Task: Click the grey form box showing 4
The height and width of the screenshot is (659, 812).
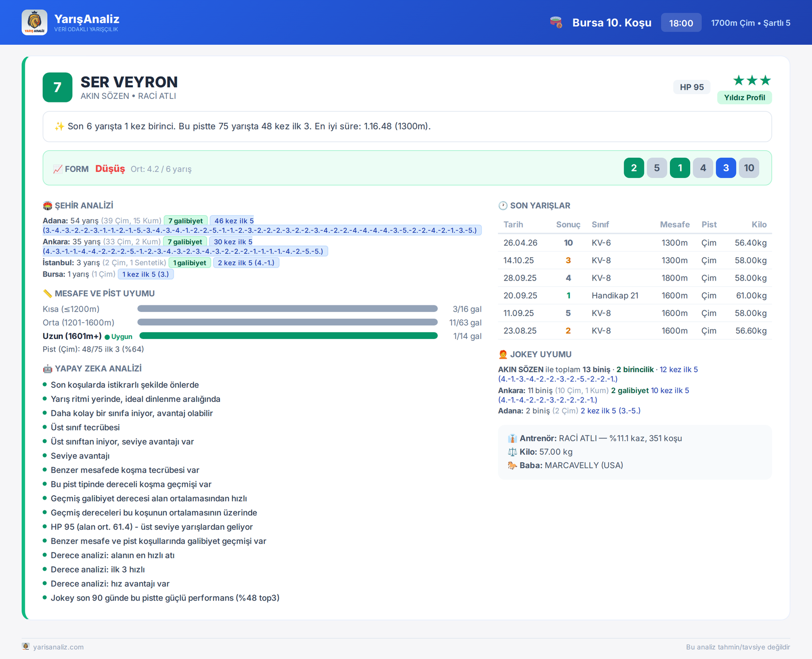Action: tap(703, 168)
